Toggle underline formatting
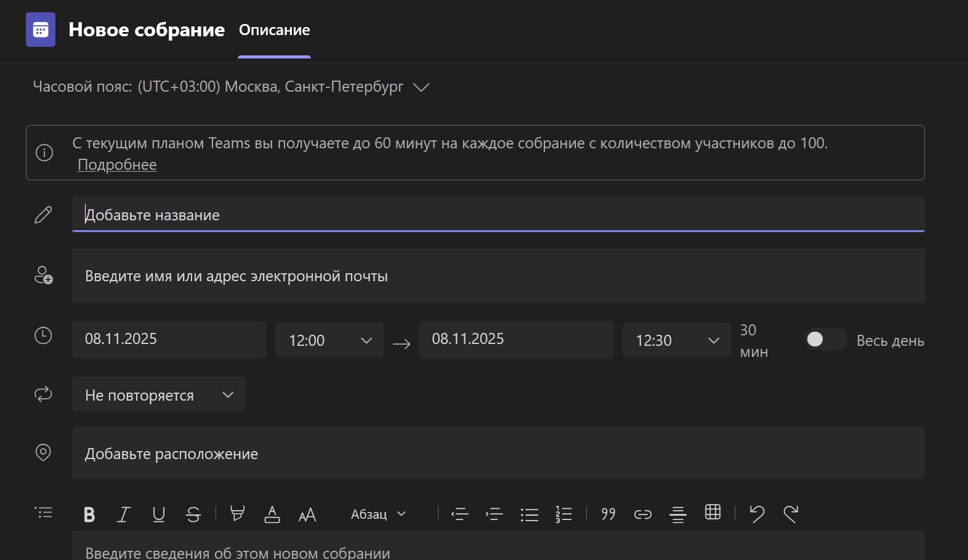The height and width of the screenshot is (560, 968). (159, 514)
